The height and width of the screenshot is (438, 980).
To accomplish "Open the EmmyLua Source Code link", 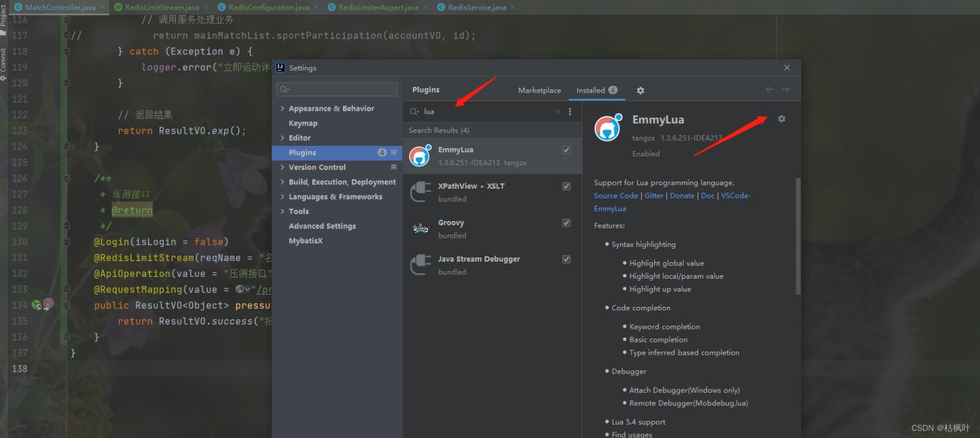I will (616, 195).
